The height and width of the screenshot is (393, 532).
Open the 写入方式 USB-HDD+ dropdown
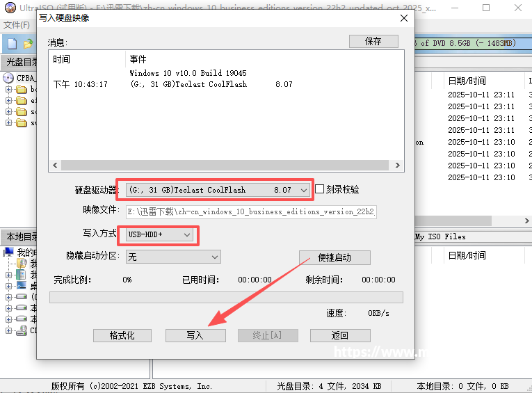187,234
